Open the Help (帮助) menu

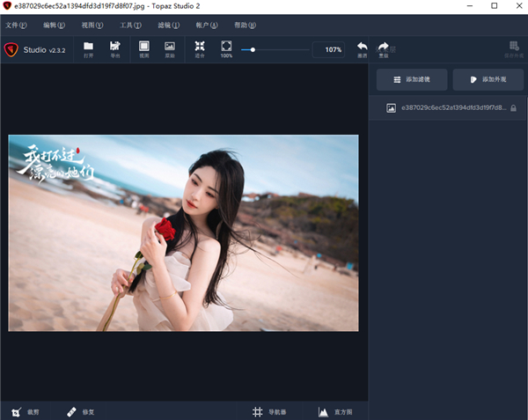point(246,26)
